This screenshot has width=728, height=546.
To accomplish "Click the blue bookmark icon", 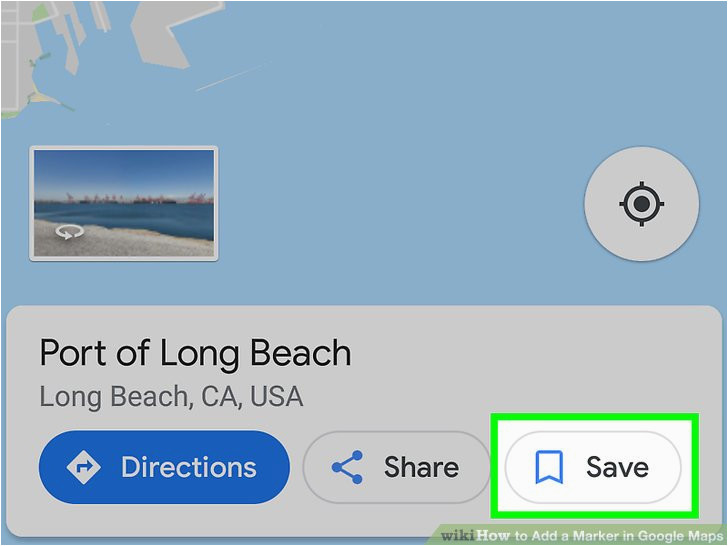I will pos(549,467).
